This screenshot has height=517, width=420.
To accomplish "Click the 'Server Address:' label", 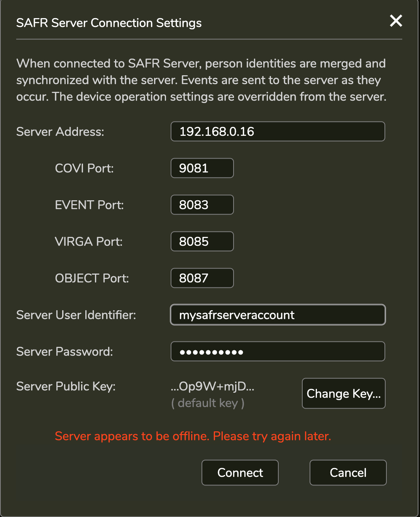I will 60,132.
